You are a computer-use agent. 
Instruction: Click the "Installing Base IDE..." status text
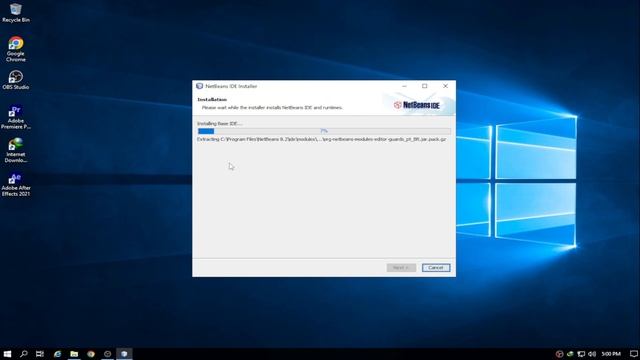[220, 123]
